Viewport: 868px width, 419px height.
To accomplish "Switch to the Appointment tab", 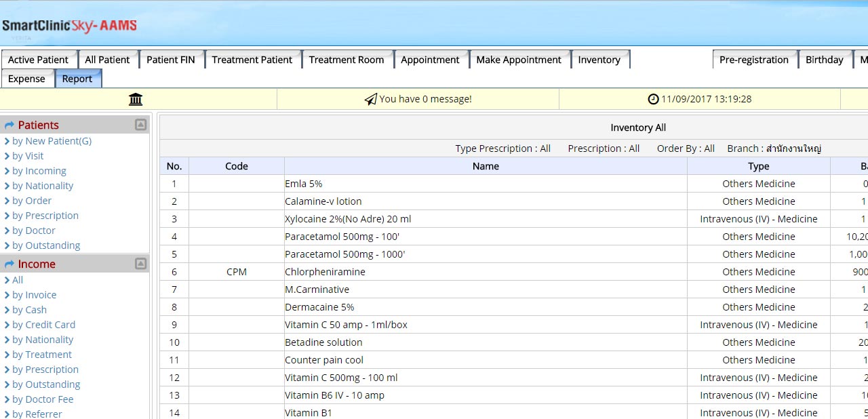I will [430, 60].
